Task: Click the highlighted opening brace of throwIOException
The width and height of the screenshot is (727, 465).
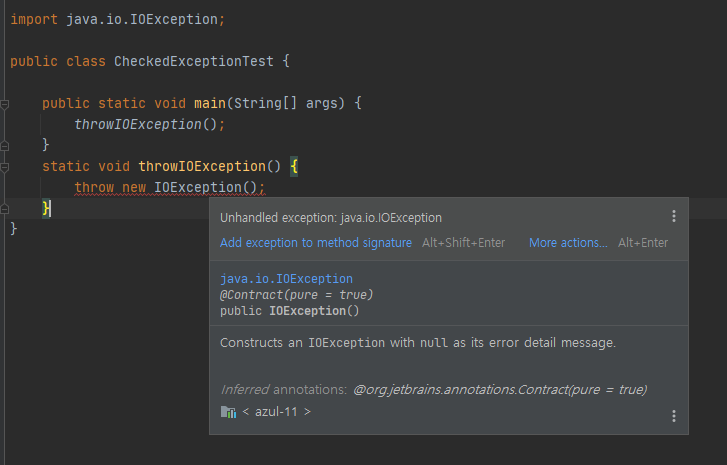Action: tap(294, 166)
